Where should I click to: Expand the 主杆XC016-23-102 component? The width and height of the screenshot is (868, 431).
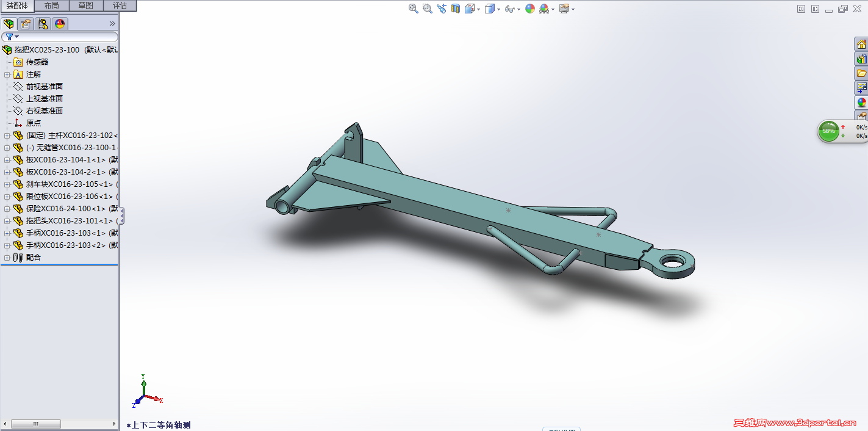coord(7,136)
